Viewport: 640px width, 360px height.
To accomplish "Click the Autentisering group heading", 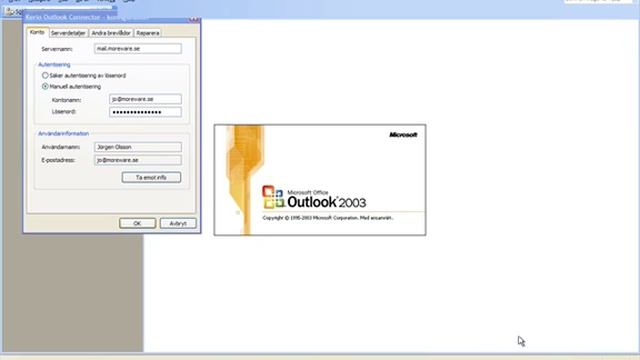I will (54, 64).
